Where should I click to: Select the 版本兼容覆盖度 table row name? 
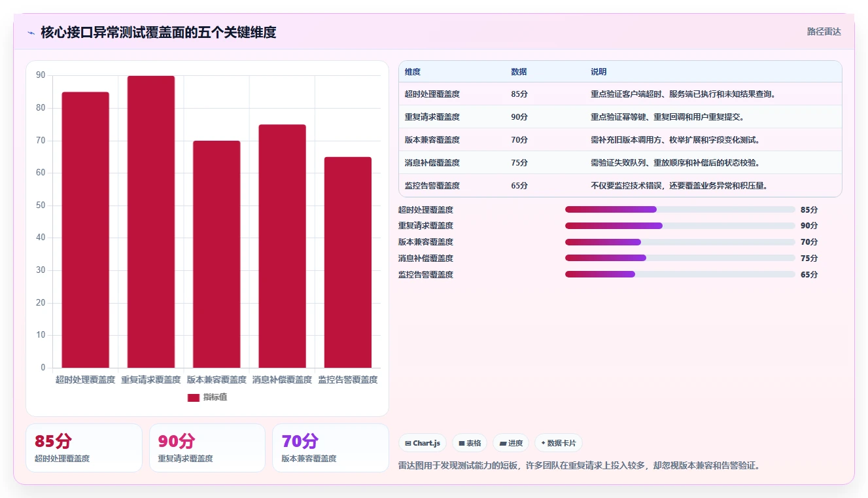pyautogui.click(x=432, y=140)
